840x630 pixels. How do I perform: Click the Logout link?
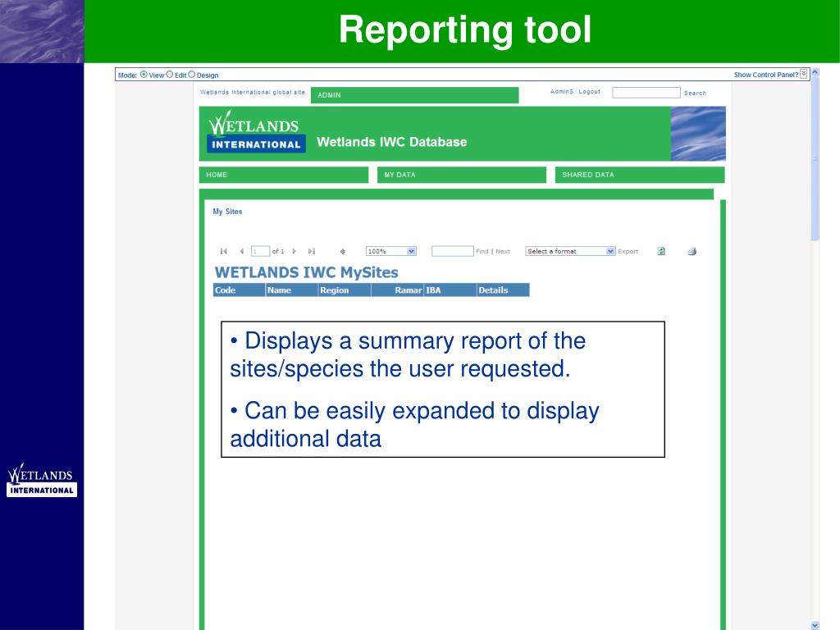point(589,92)
